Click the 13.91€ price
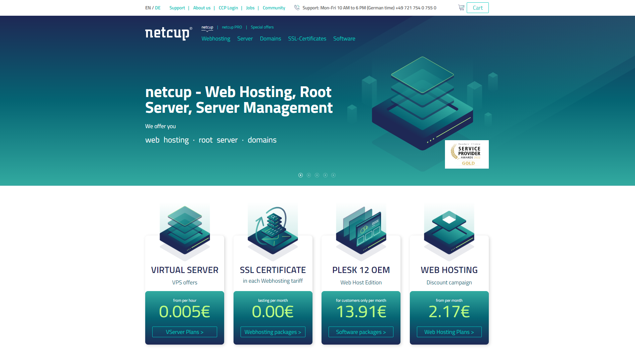 [x=361, y=312]
